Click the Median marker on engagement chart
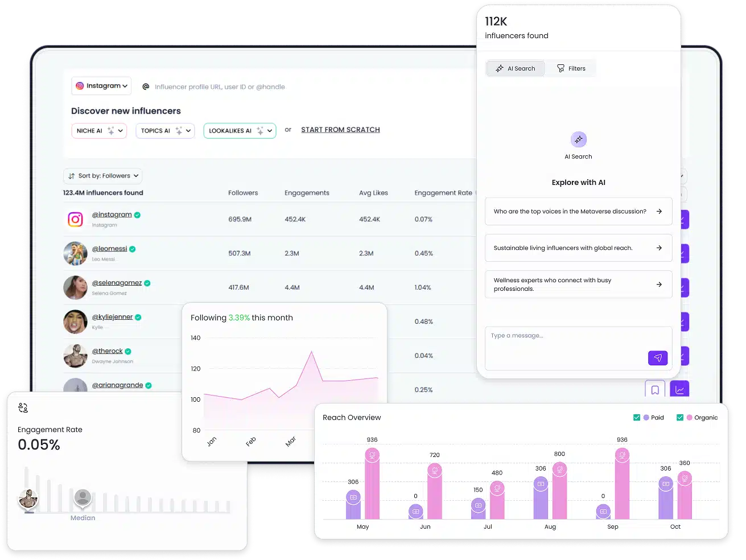 point(83,499)
